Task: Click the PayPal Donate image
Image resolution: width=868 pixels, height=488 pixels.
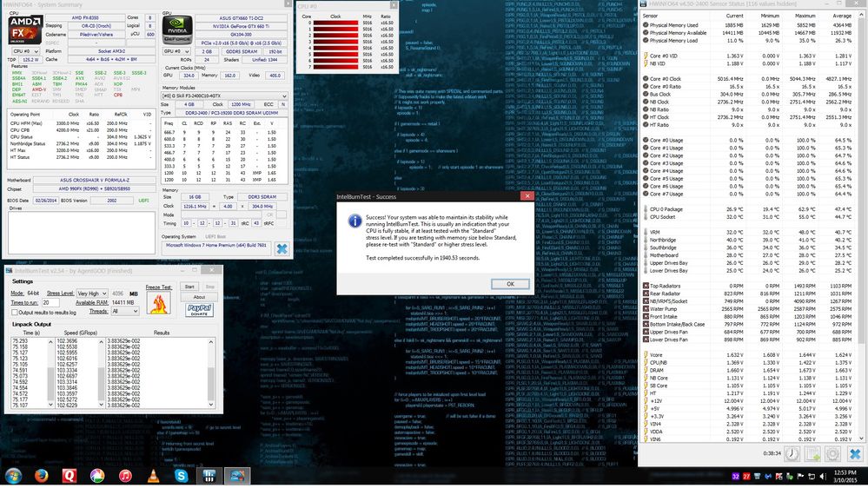Action: (199, 310)
